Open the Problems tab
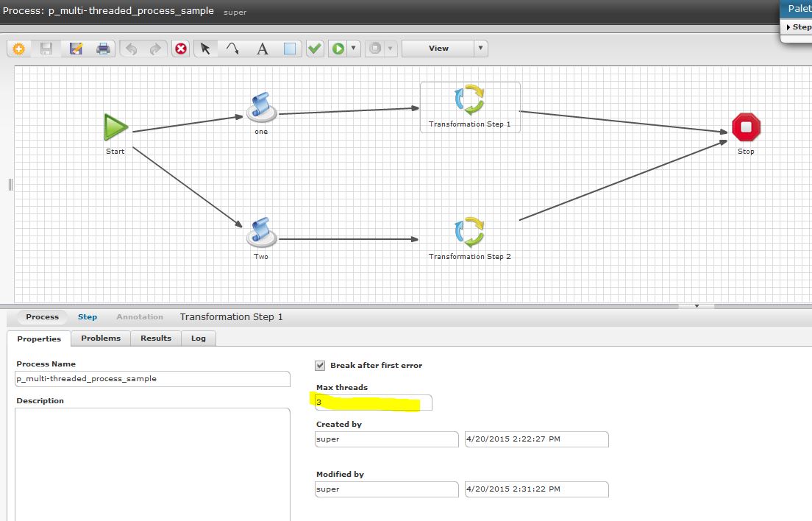The image size is (812, 521). pos(101,339)
